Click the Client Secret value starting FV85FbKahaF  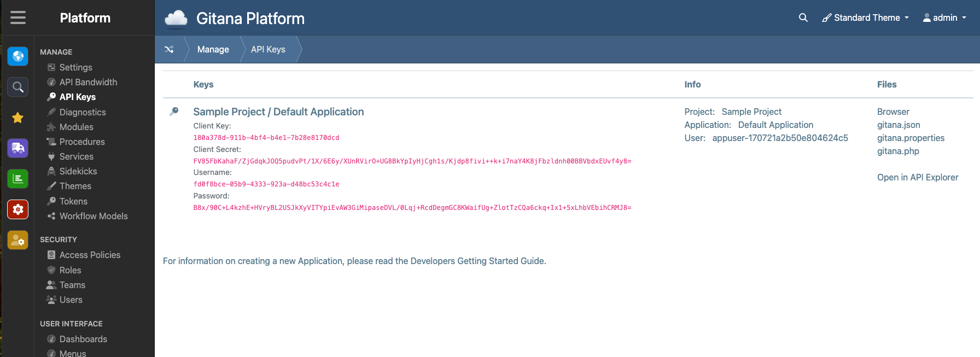412,161
